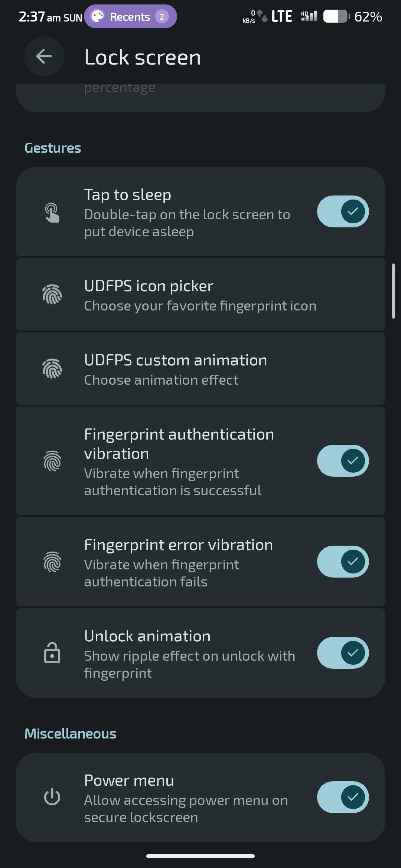
Task: Tap the battery indicator in status bar
Action: point(336,16)
